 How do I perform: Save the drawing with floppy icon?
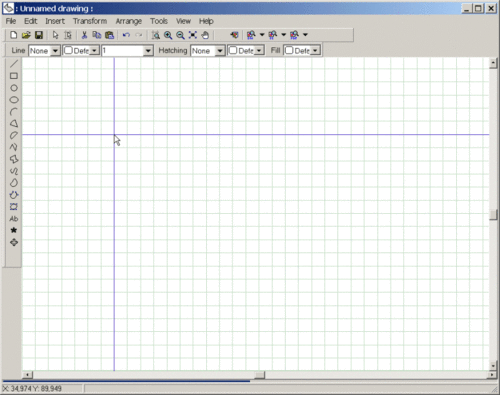[39, 35]
